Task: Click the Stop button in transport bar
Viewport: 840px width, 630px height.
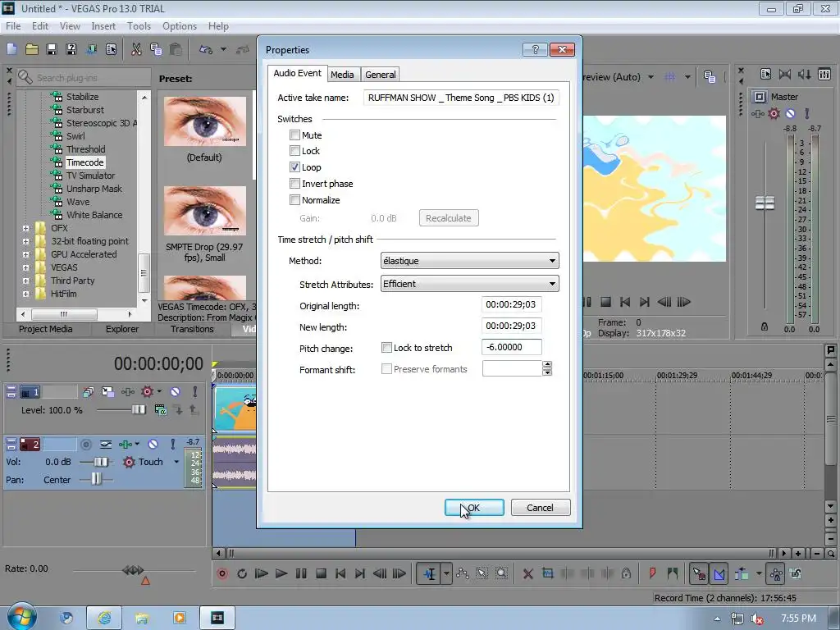Action: 321,573
